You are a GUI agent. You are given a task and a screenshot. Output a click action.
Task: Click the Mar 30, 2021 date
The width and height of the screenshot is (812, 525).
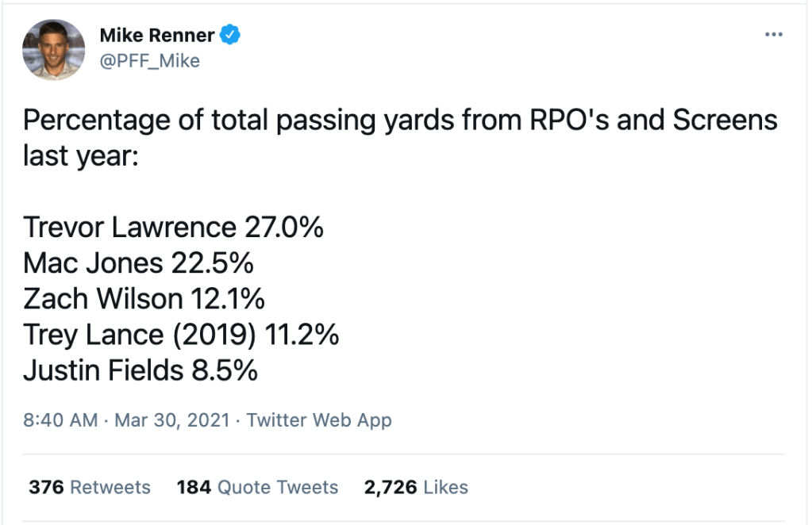pos(171,420)
